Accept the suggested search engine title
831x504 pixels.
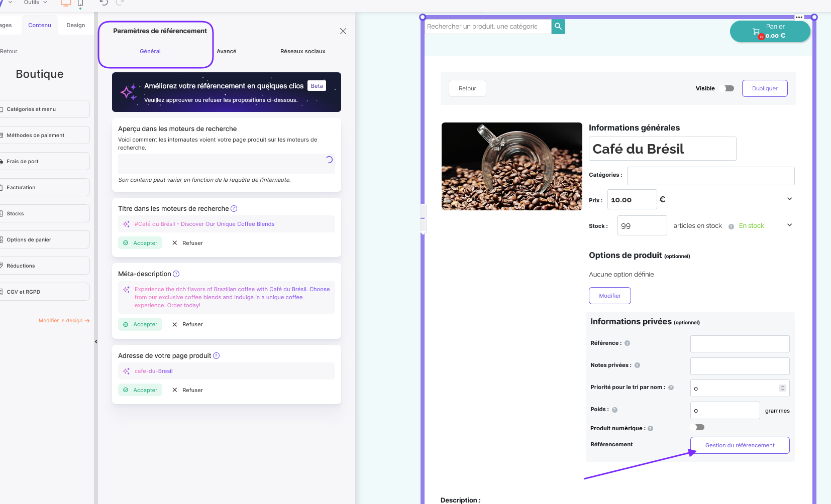coord(140,243)
